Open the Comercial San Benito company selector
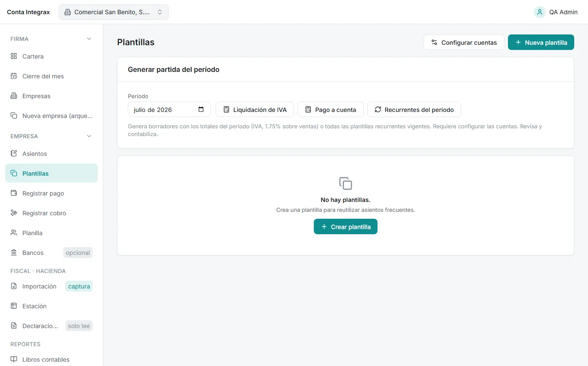This screenshot has width=588, height=366. (x=114, y=12)
